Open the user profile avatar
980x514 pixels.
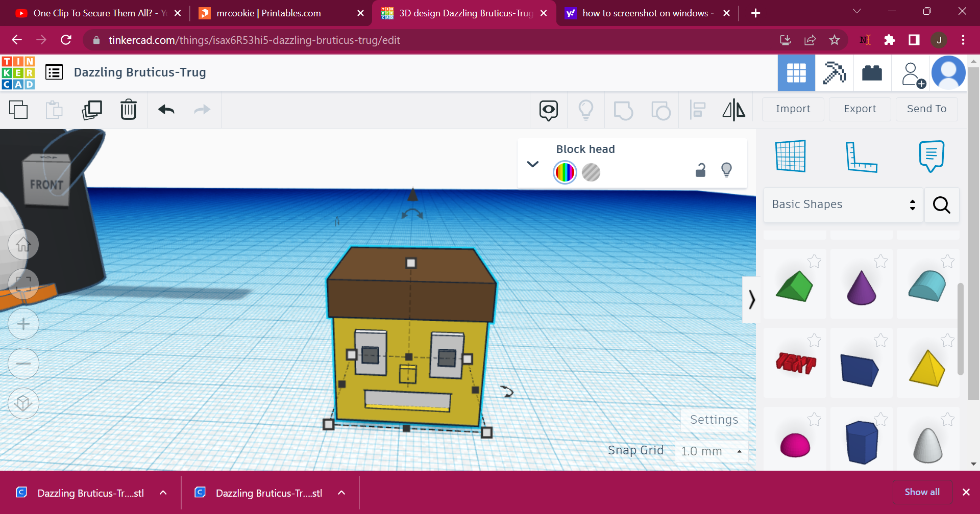[x=948, y=73]
